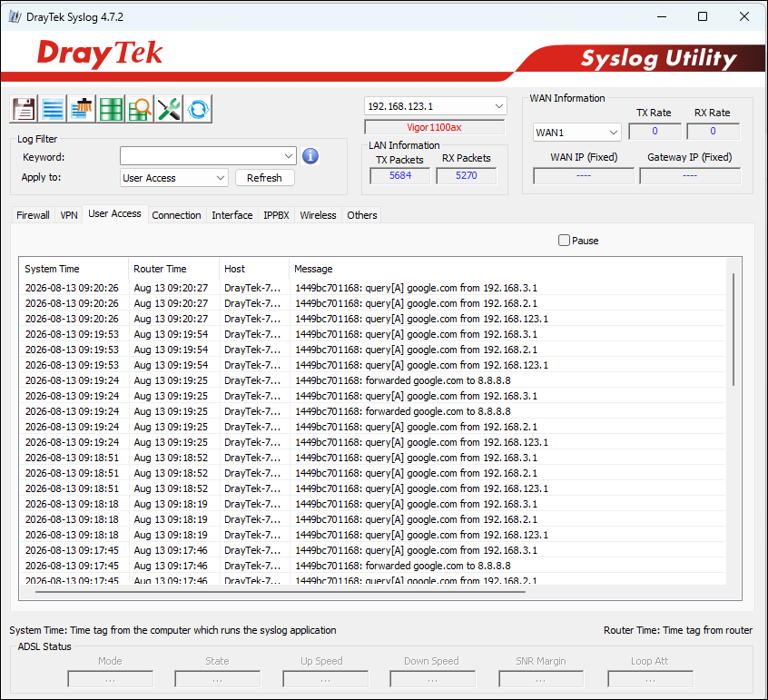Click the Refresh button
This screenshot has width=768, height=700.
pyautogui.click(x=264, y=178)
